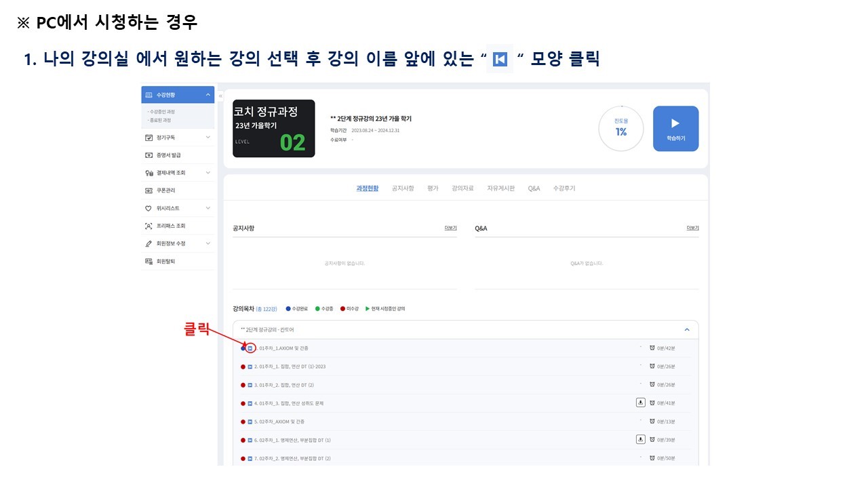The image size is (868, 488).
Task: Click the blue 학습하기 play button
Action: (x=675, y=129)
